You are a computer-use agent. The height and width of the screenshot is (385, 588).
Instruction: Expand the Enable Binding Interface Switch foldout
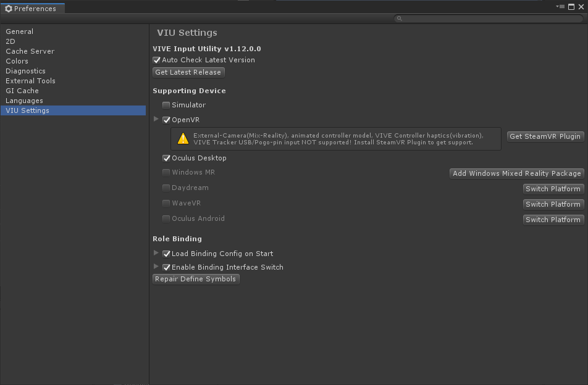(x=156, y=267)
